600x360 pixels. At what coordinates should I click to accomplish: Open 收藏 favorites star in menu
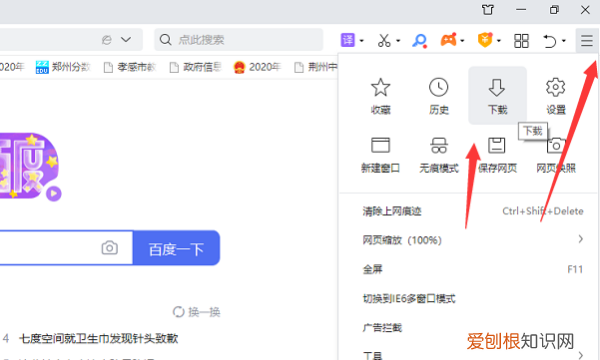[x=380, y=96]
